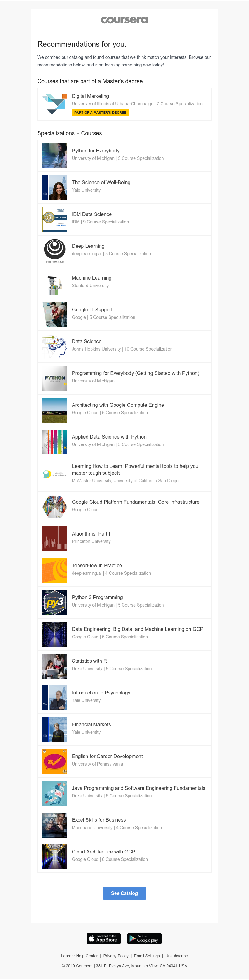Open the Digital Marketing course thumbnail
249x980 pixels.
point(55,104)
